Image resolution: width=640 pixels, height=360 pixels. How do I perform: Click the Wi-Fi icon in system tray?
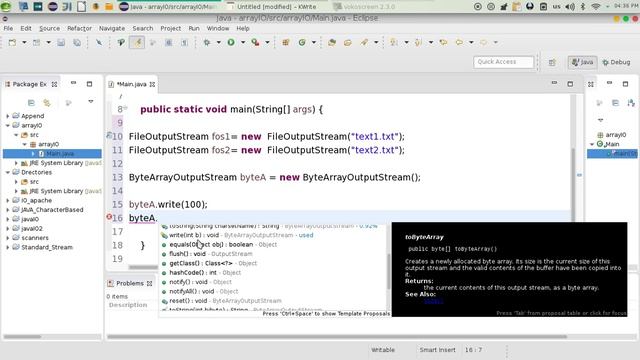596,7
